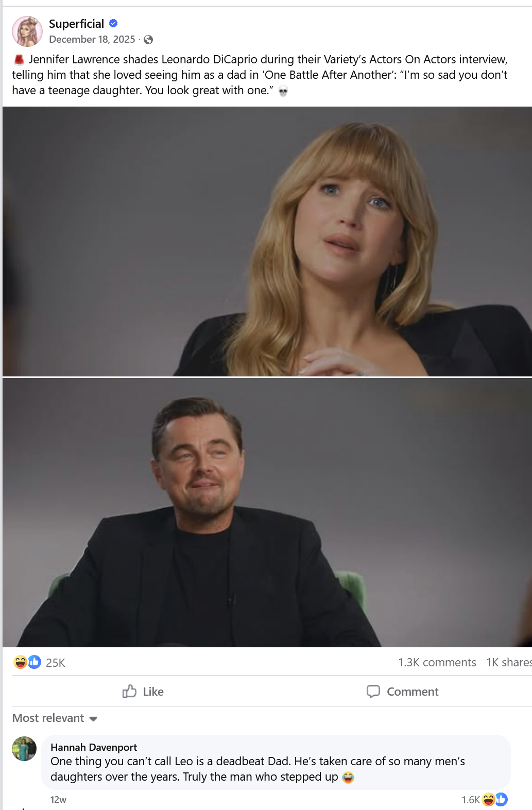Viewport: 532px width, 810px height.
Task: Click the public globe audience icon
Action: point(148,40)
